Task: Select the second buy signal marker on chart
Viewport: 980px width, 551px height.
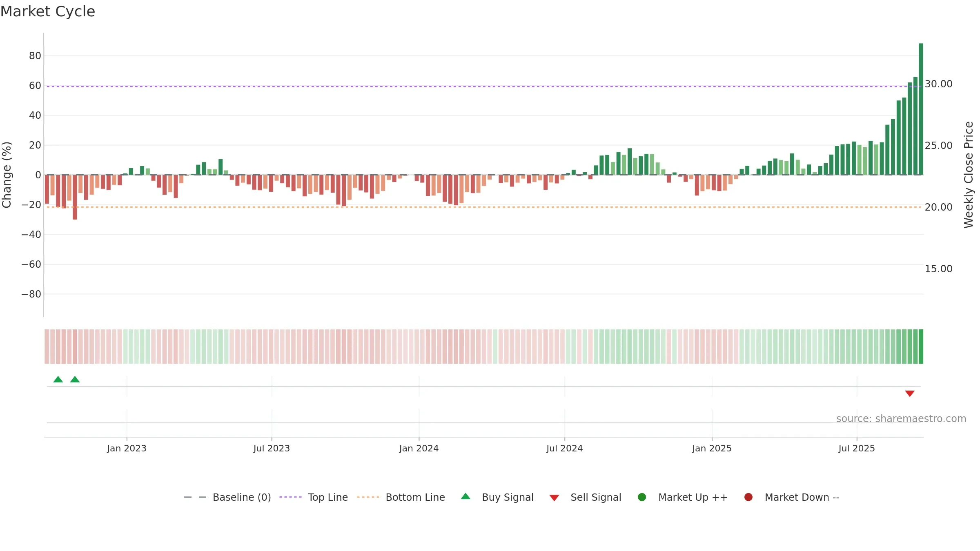Action: [75, 380]
